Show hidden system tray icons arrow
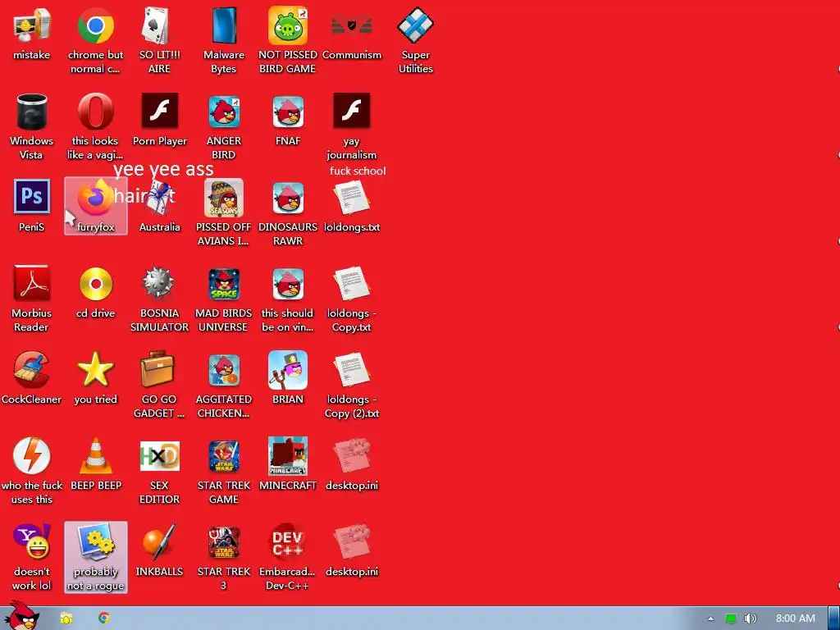Image resolution: width=840 pixels, height=630 pixels. tap(710, 619)
